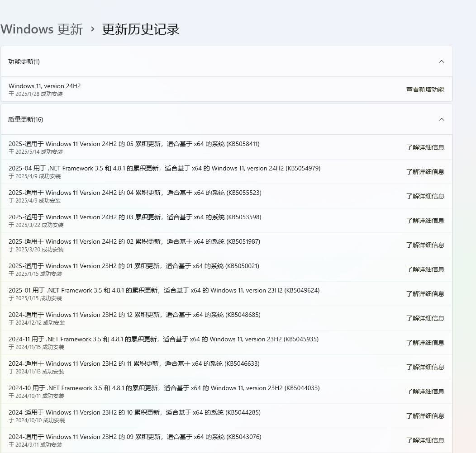Click the 于 2025/3/22 成功安装 date text
The height and width of the screenshot is (453, 476).
pos(36,225)
